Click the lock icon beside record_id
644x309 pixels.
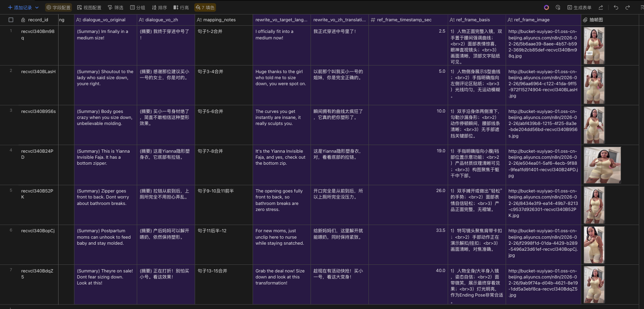pyautogui.click(x=23, y=20)
